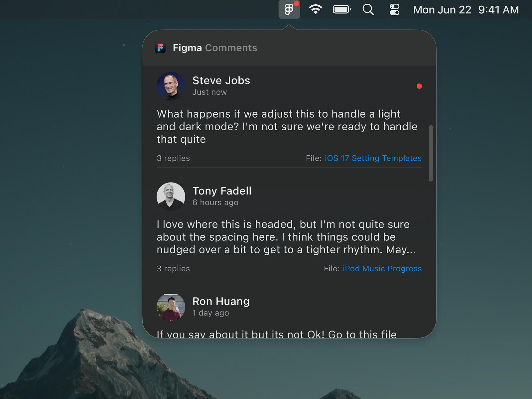Image resolution: width=532 pixels, height=399 pixels.
Task: Click the Figma icon in the menu bar
Action: [x=289, y=10]
